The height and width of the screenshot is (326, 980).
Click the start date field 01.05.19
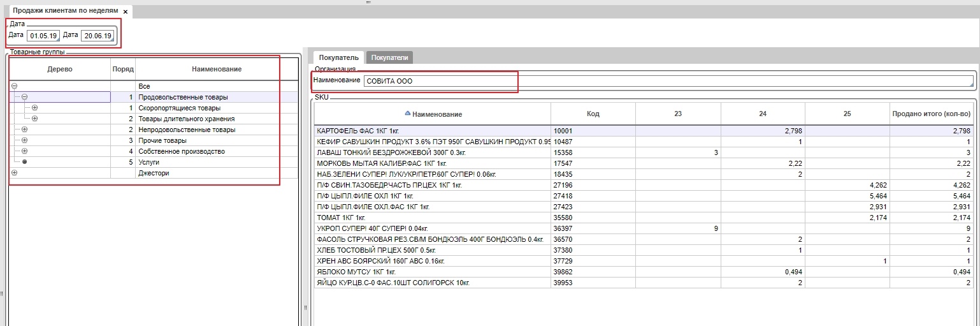43,36
